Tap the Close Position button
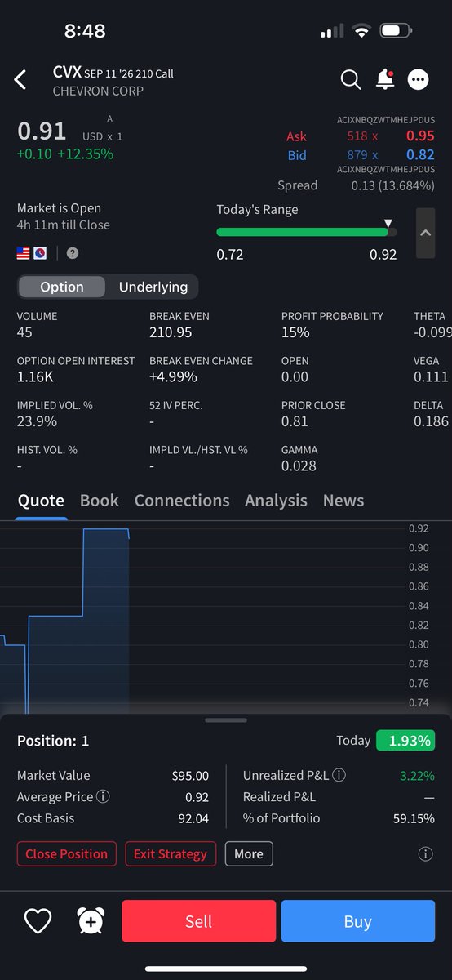The image size is (452, 980). click(x=67, y=854)
